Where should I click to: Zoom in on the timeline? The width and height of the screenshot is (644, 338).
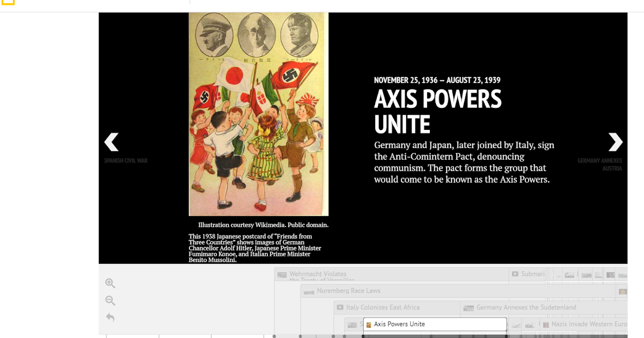pos(110,283)
